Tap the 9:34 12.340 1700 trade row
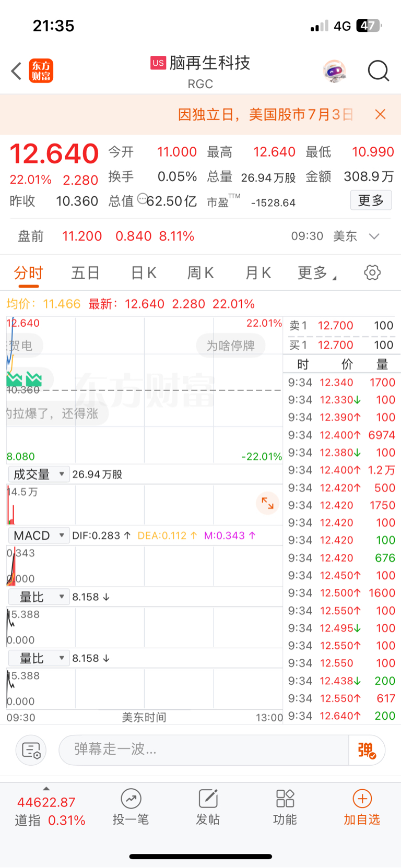401x868 pixels. (341, 383)
